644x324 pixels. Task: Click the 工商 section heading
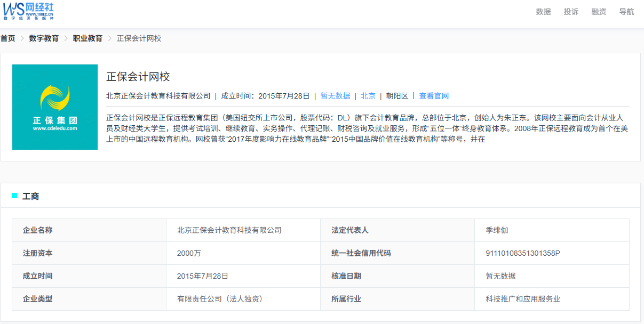[x=30, y=196]
